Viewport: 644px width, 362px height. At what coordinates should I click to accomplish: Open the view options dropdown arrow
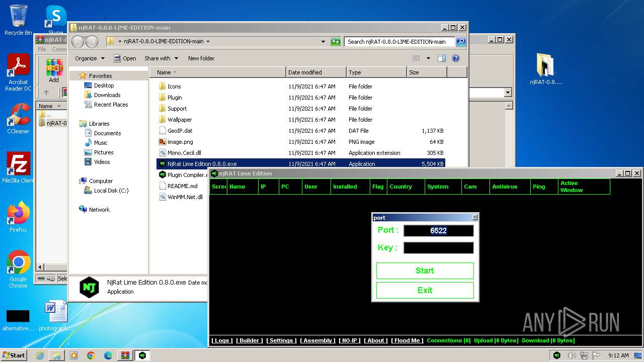428,58
